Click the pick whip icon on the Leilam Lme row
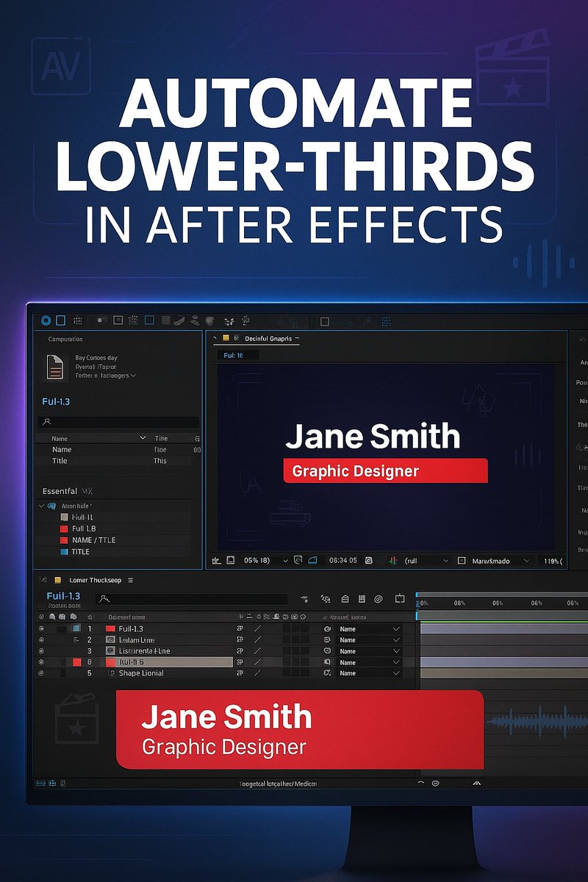Screen dimensions: 588x882 (328, 640)
